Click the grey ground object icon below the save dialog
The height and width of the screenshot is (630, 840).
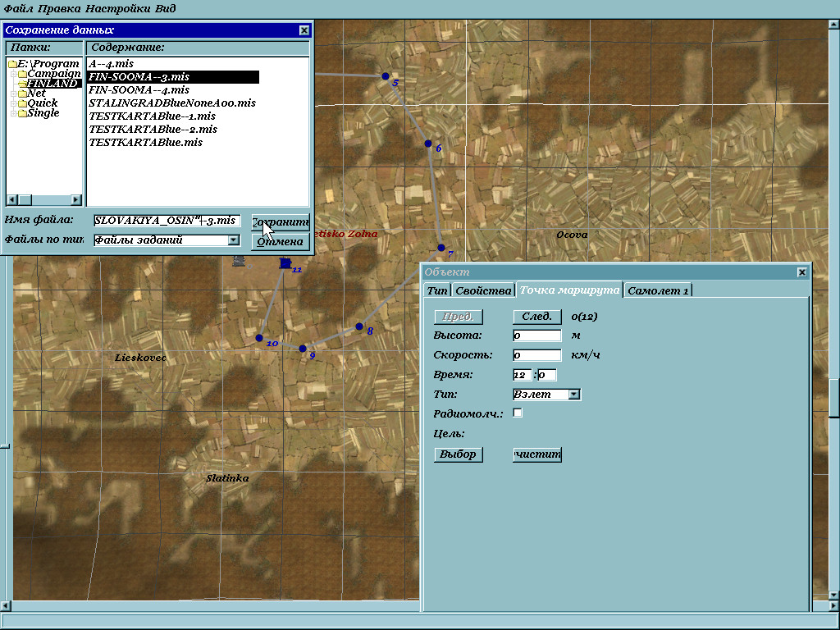tap(240, 262)
